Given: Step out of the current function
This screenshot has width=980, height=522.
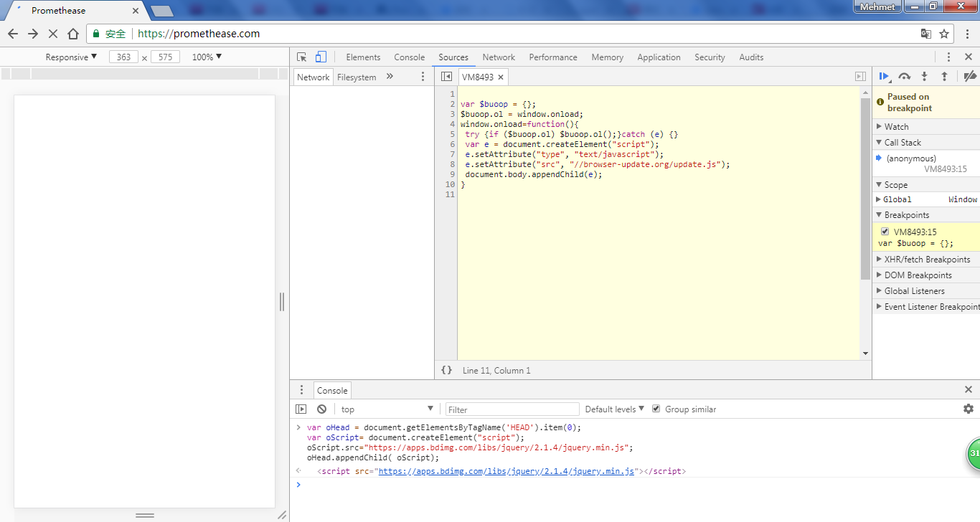Looking at the screenshot, I should point(944,77).
